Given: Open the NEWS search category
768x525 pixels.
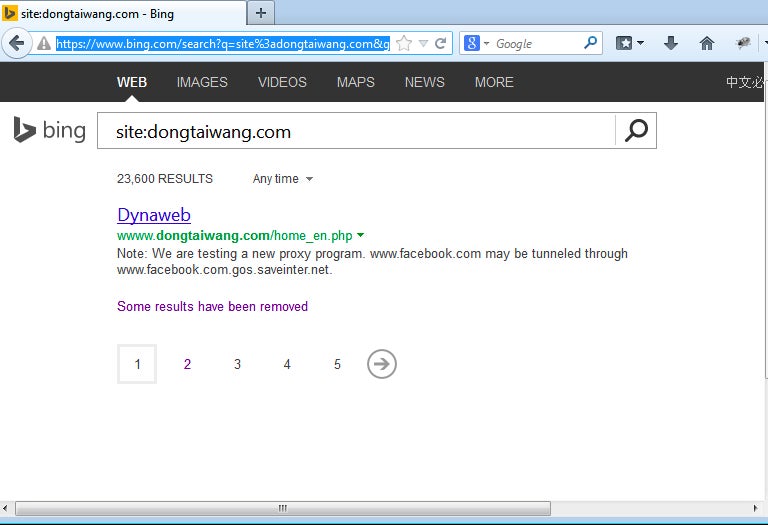Looking at the screenshot, I should [425, 82].
